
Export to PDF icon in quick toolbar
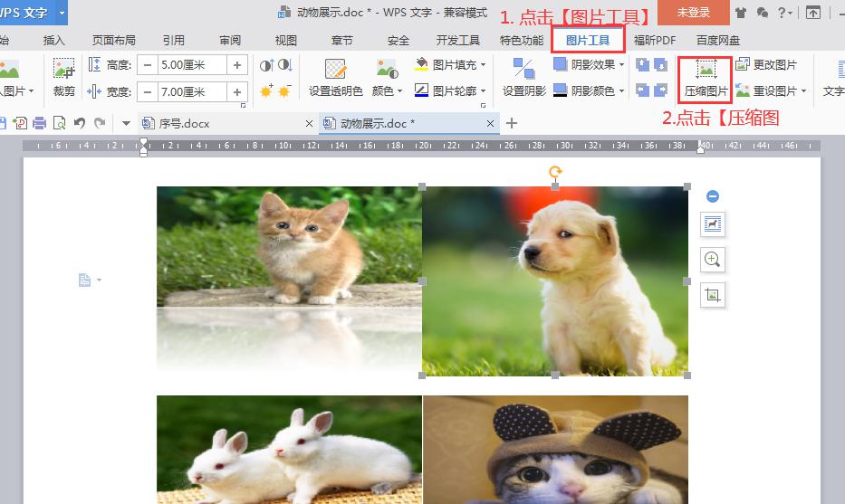pyautogui.click(x=20, y=123)
